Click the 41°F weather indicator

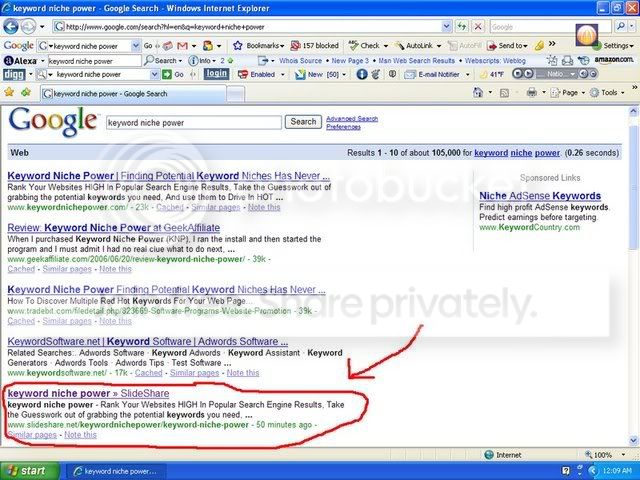(x=493, y=74)
